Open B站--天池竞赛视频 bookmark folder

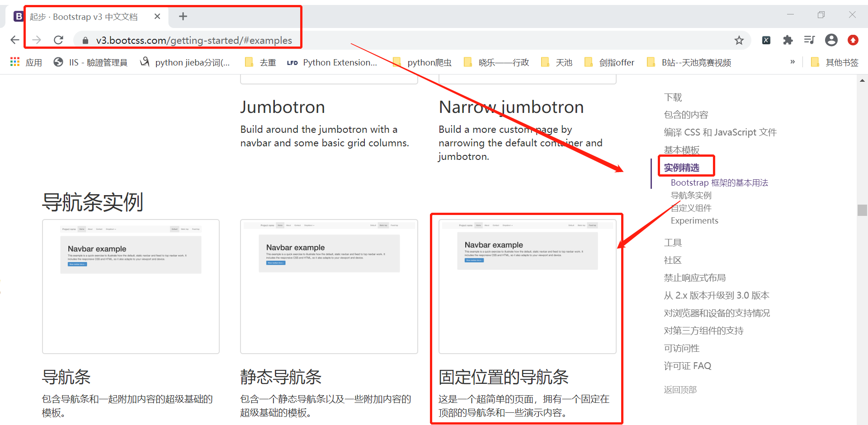(689, 62)
